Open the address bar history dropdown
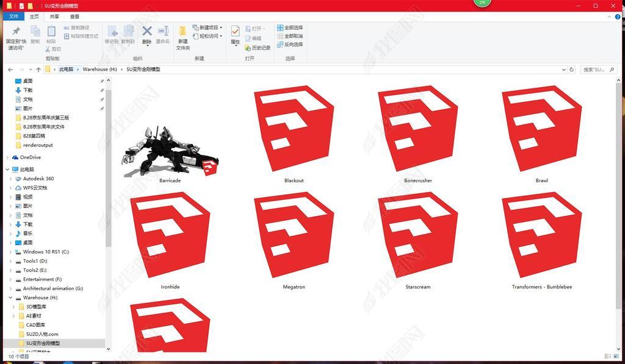This screenshot has width=625, height=364. (563, 70)
